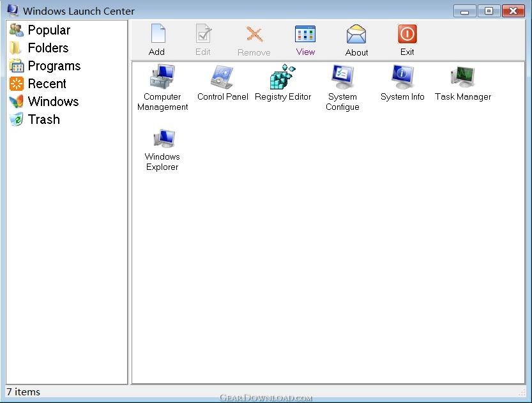This screenshot has height=403, width=532.
Task: Click the "7 items" status bar text
Action: coord(24,392)
